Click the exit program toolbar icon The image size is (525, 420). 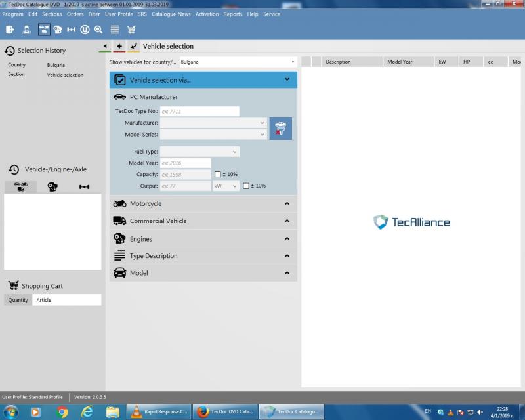tap(10, 30)
